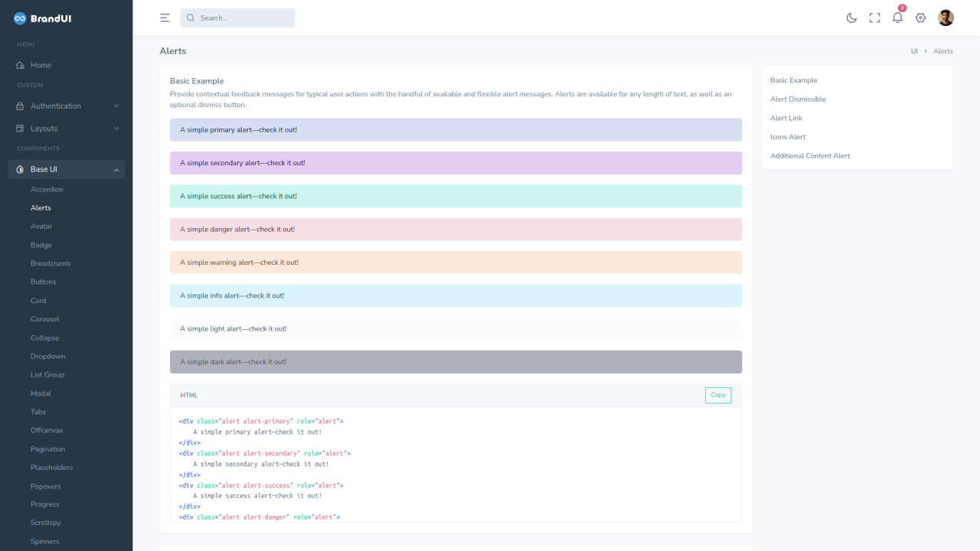Click the Home house icon in sidebar
This screenshot has width=980, height=551.
(21, 65)
